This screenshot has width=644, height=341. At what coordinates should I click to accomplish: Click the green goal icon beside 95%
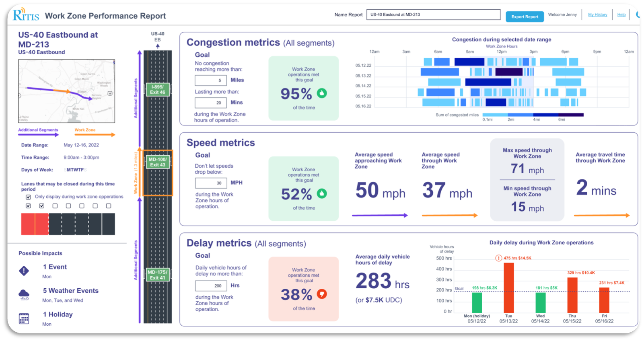coord(322,93)
